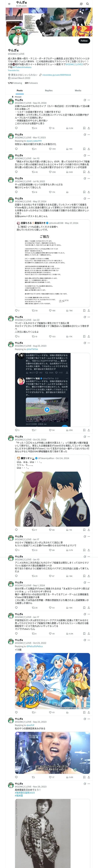
Task: Switch to the Replies tab
Action: pyautogui.click(x=49, y=90)
